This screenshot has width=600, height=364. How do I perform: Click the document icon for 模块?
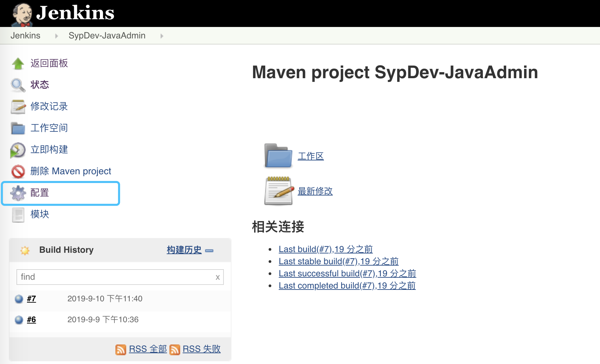click(x=18, y=215)
